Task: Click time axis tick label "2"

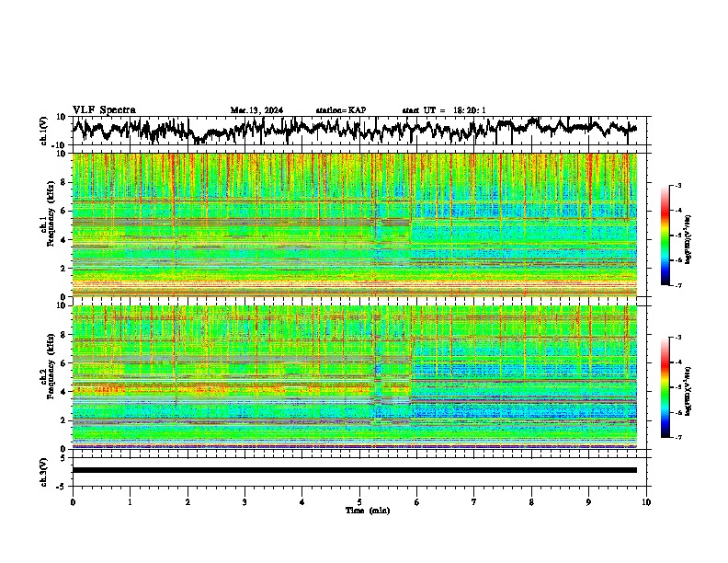Action: [x=188, y=502]
